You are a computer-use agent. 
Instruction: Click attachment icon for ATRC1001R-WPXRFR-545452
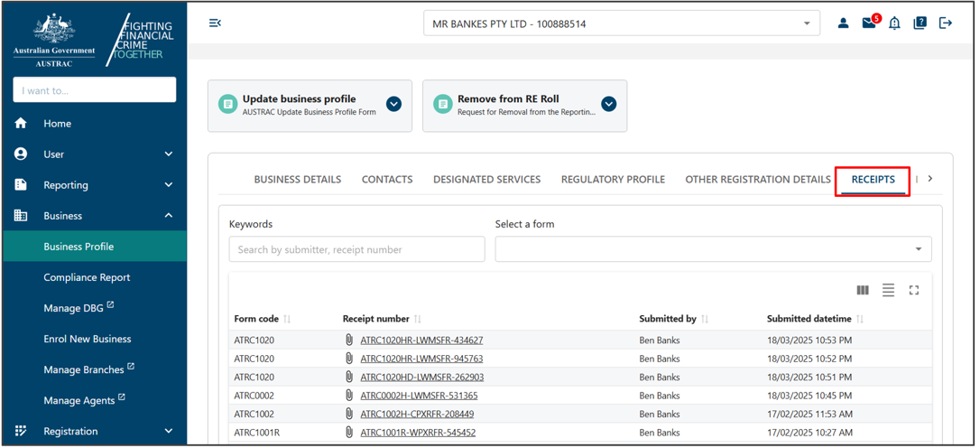349,433
